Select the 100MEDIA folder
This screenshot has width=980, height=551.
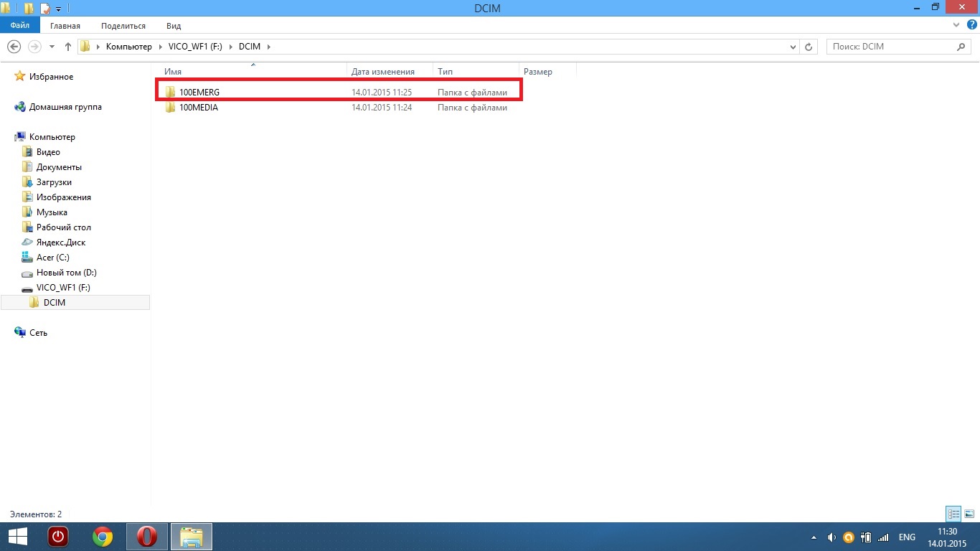[198, 108]
